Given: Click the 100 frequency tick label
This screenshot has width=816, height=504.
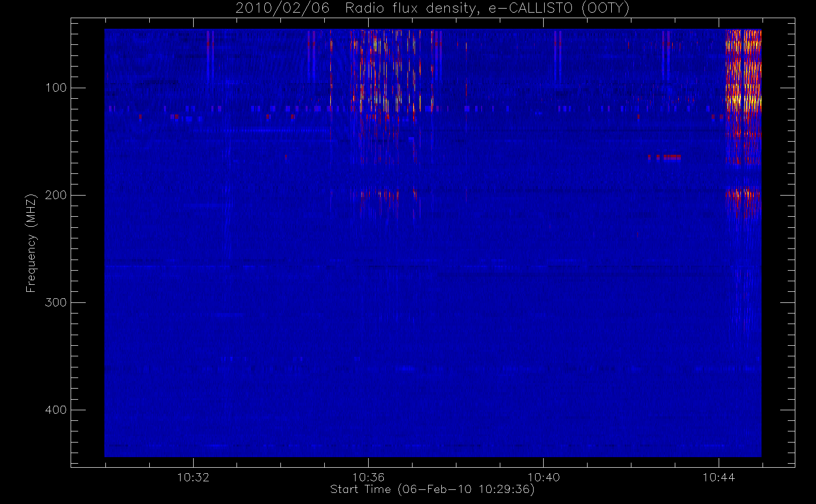Looking at the screenshot, I should [56, 88].
